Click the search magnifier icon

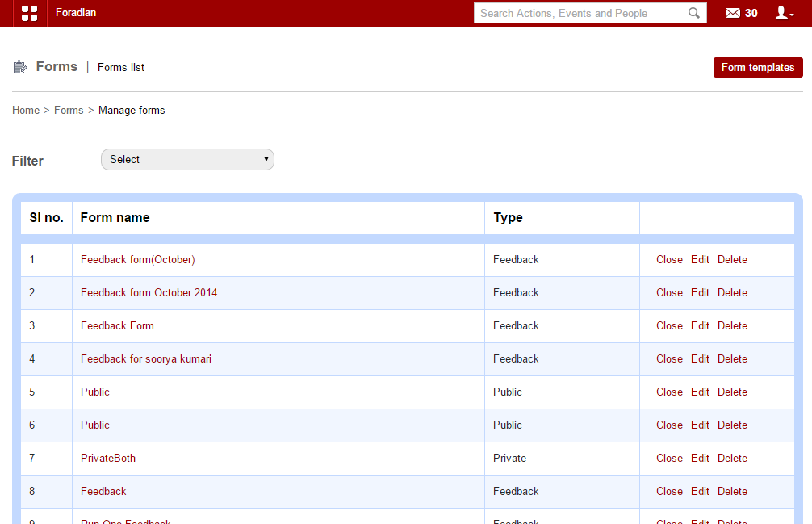[694, 13]
